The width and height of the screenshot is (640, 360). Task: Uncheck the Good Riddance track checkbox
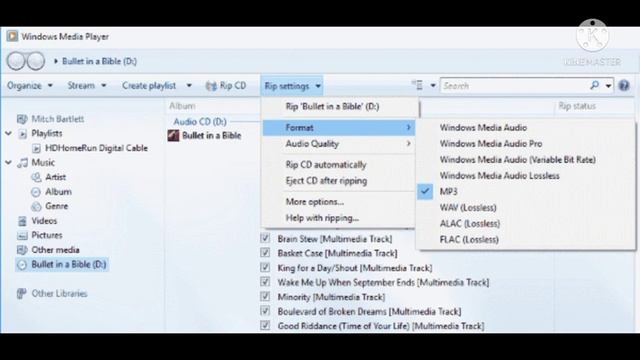pyautogui.click(x=265, y=326)
